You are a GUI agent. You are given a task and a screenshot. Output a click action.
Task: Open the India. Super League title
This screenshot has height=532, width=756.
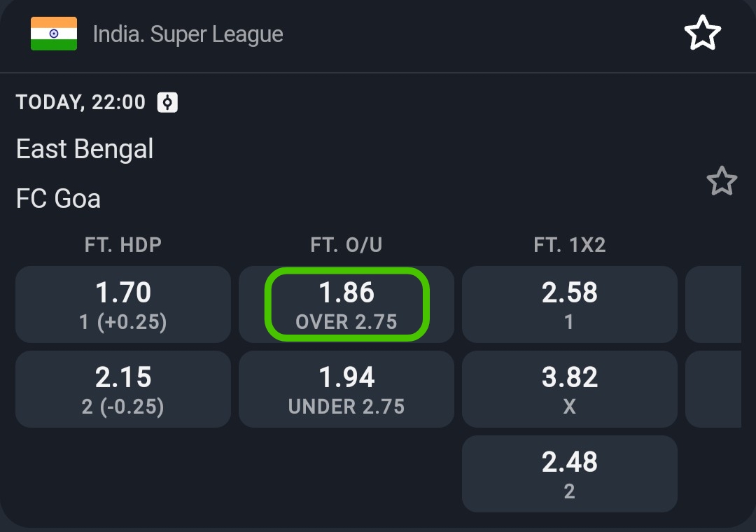pos(188,34)
